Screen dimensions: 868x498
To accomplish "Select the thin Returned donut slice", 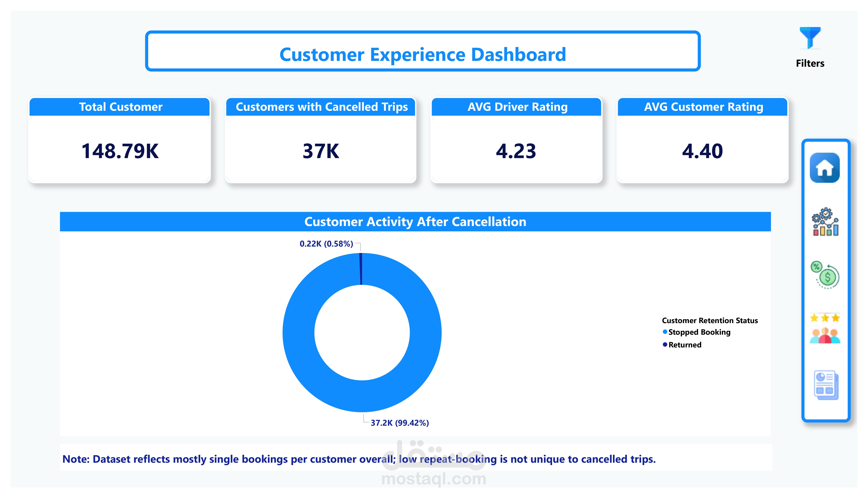I will (361, 269).
